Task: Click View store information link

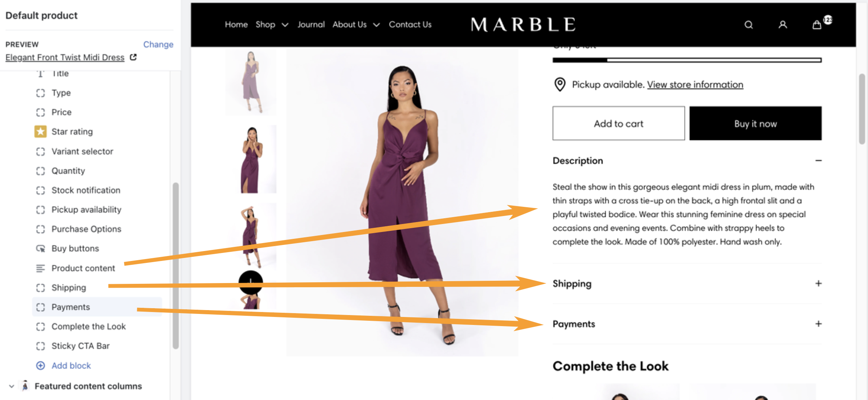Action: [x=695, y=85]
